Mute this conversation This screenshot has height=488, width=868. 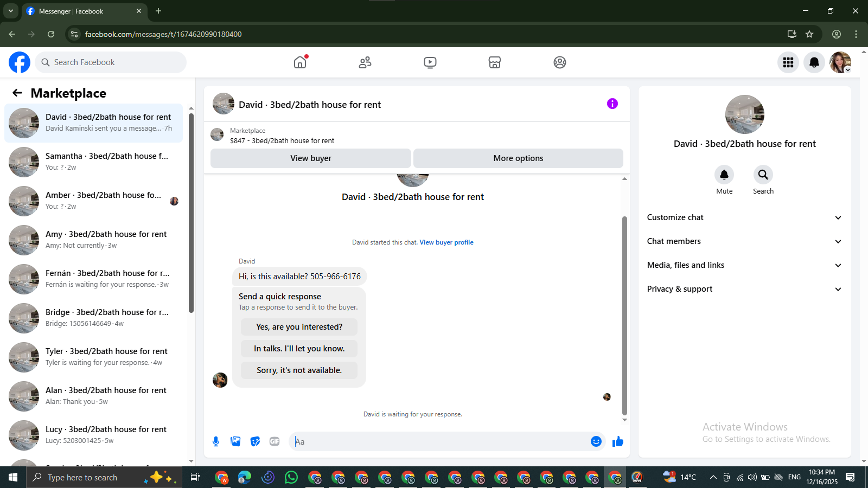[724, 175]
